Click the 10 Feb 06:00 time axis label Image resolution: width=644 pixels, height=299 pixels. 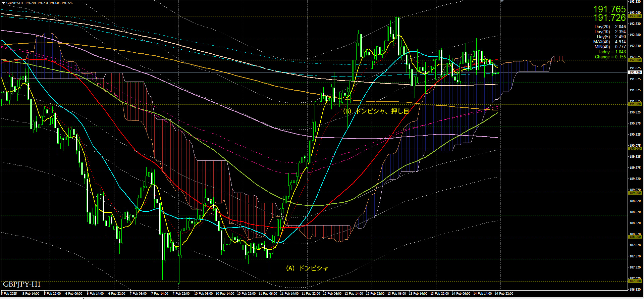coord(203,294)
